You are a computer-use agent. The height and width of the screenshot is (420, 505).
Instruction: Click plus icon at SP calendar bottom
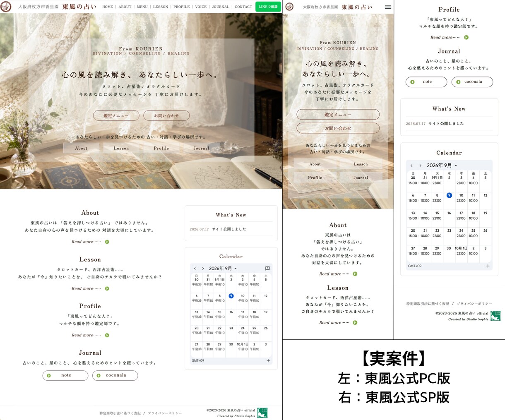pyautogui.click(x=488, y=266)
